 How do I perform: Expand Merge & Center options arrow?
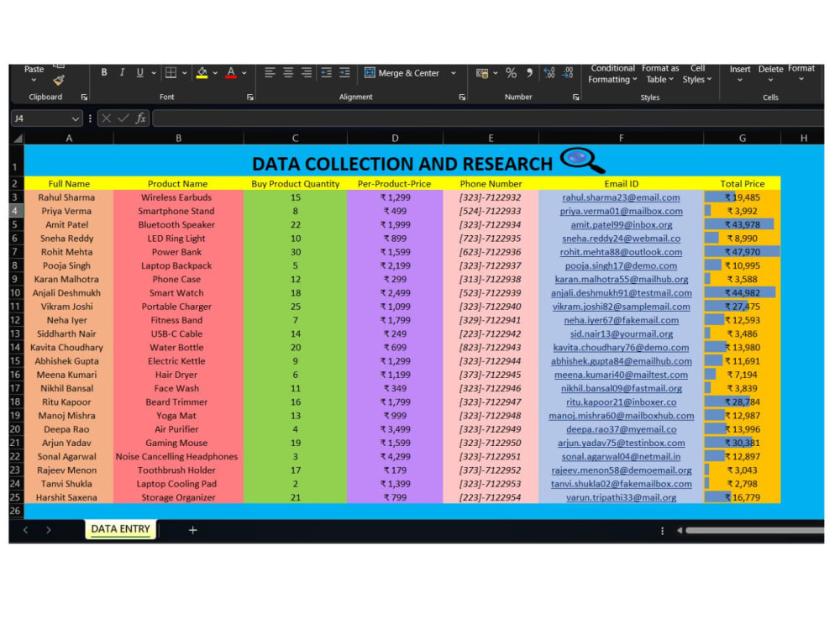point(454,73)
